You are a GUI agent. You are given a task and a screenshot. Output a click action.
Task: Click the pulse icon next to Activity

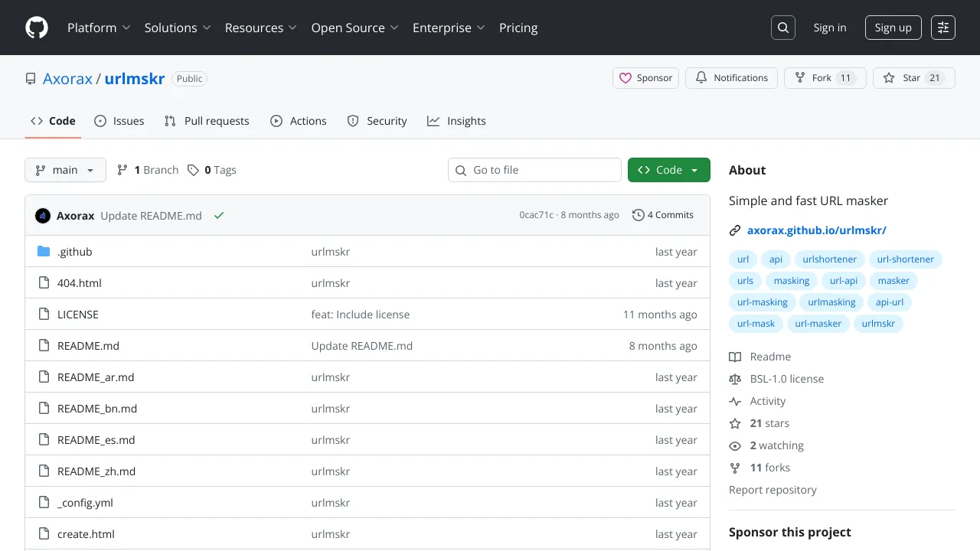pos(735,401)
